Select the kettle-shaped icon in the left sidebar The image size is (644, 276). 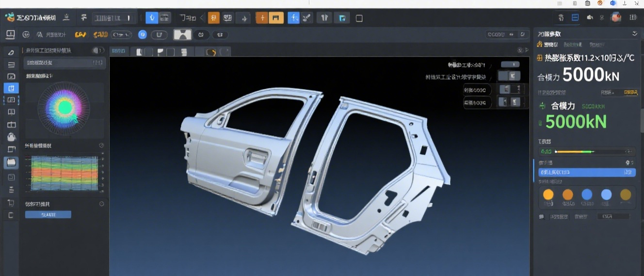(11, 137)
